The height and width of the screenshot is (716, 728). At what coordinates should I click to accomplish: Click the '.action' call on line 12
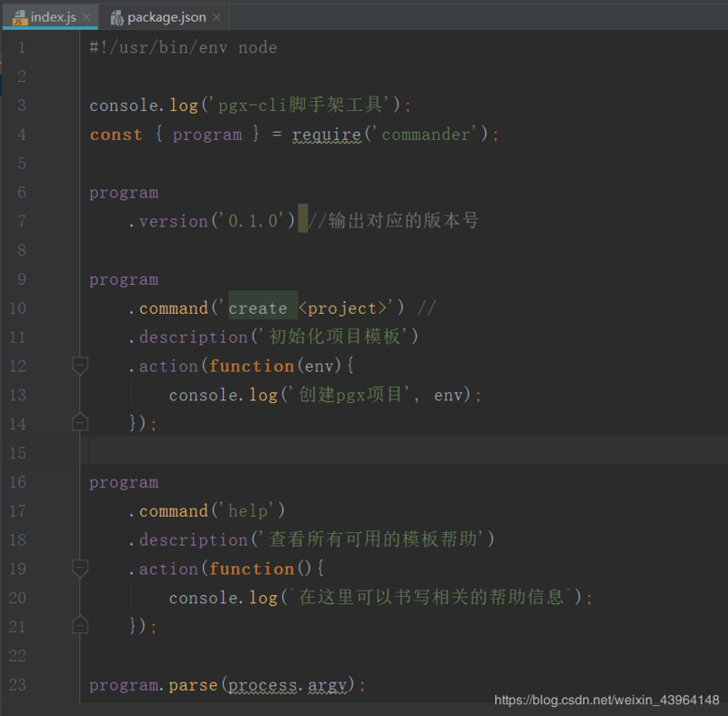(163, 366)
